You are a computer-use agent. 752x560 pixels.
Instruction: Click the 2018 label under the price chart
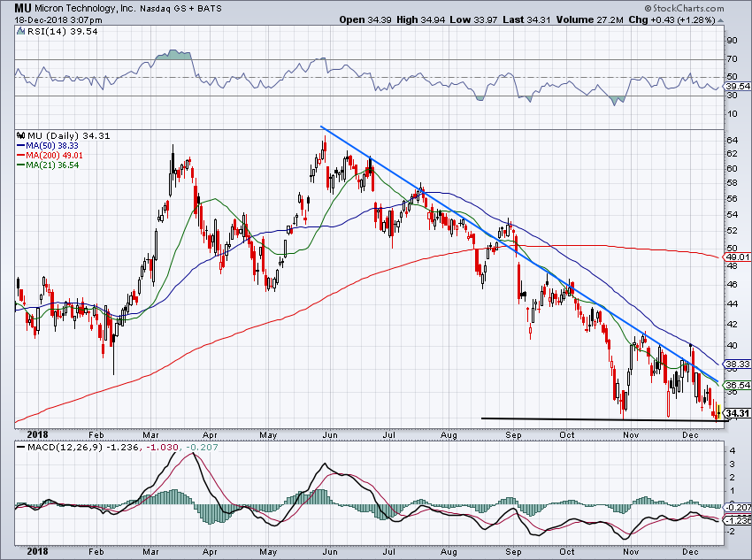(x=37, y=435)
